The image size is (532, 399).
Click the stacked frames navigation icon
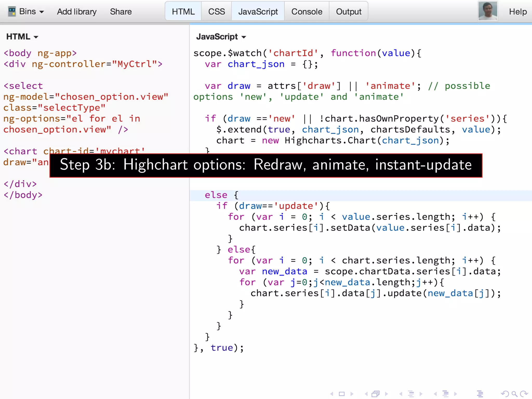pos(375,394)
